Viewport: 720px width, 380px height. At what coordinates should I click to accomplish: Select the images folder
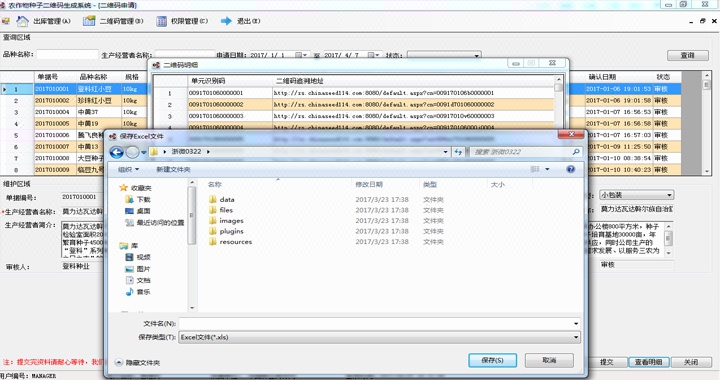coord(231,221)
